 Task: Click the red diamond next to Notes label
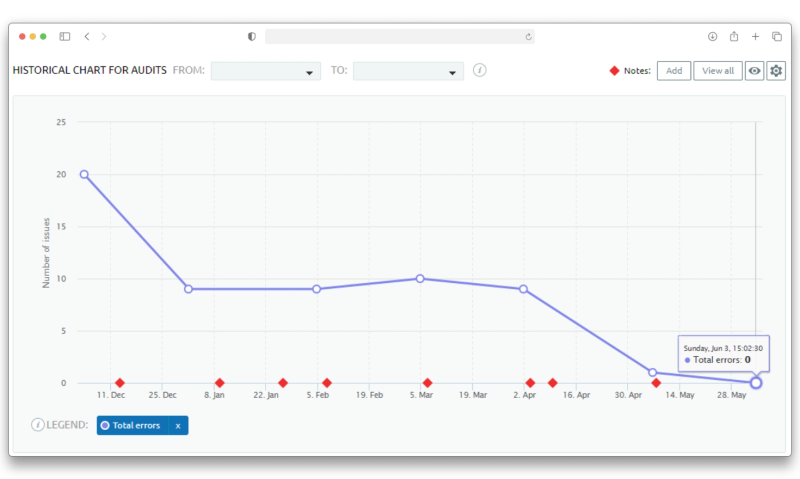click(614, 71)
